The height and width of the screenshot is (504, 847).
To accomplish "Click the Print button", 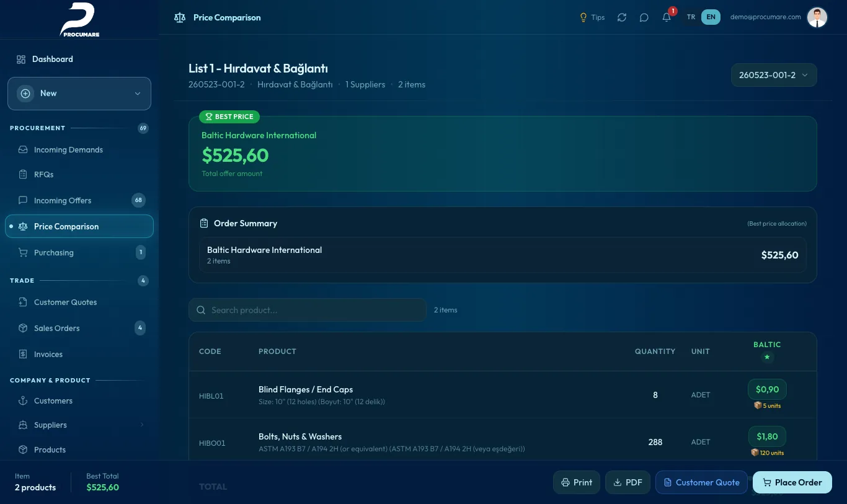I will (577, 482).
